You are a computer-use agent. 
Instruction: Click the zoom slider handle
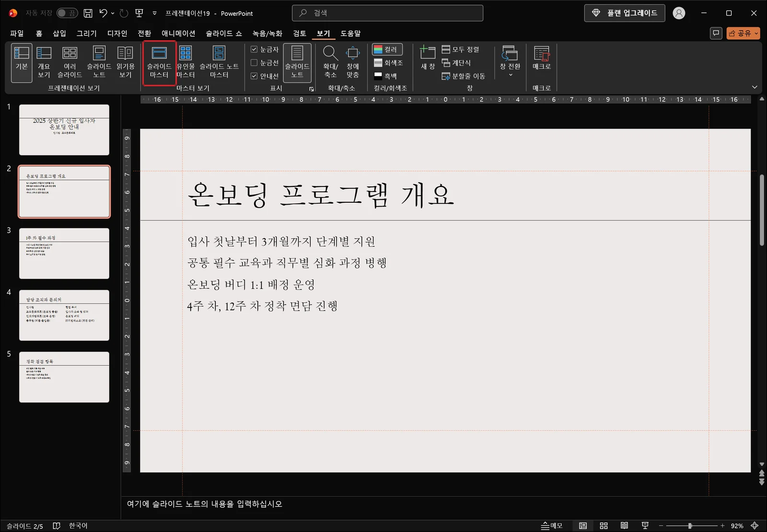690,526
